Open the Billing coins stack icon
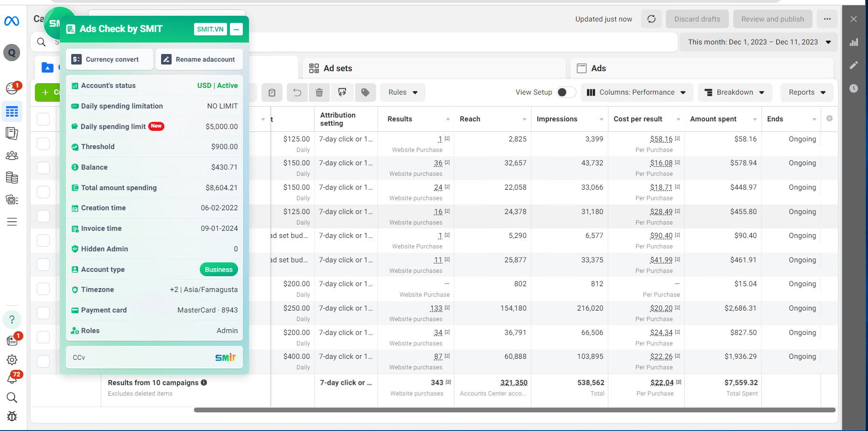 pyautogui.click(x=12, y=178)
